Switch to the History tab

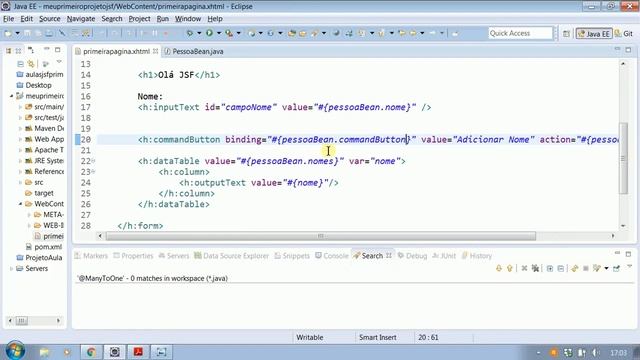pyautogui.click(x=477, y=256)
